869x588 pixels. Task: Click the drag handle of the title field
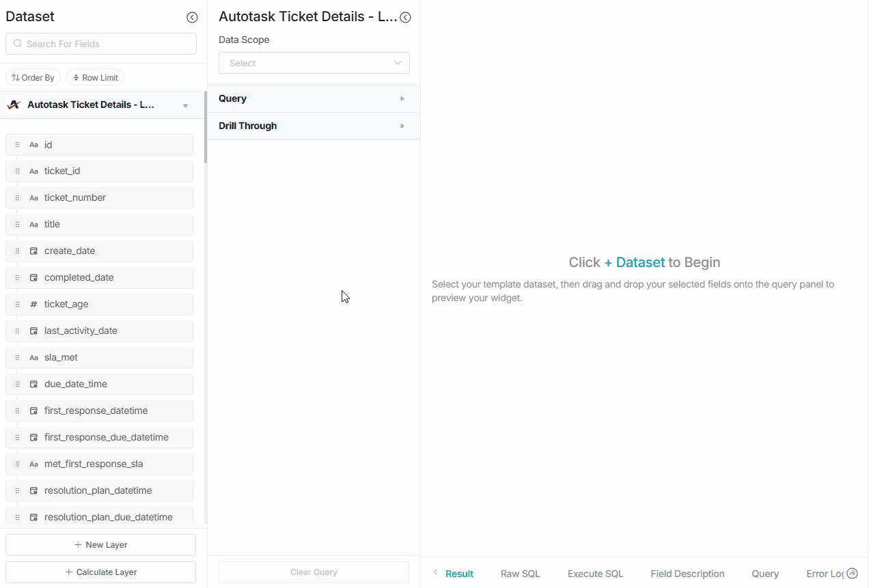(x=17, y=225)
